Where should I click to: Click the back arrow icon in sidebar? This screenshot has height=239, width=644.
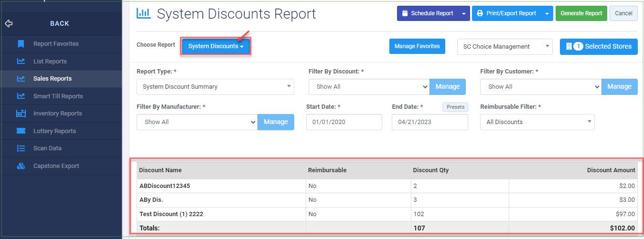point(8,23)
